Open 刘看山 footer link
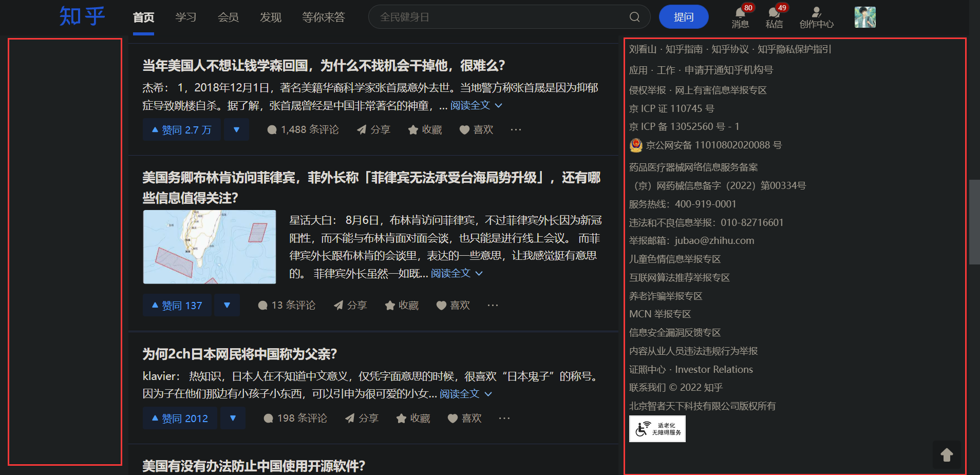This screenshot has height=475, width=980. [643, 49]
